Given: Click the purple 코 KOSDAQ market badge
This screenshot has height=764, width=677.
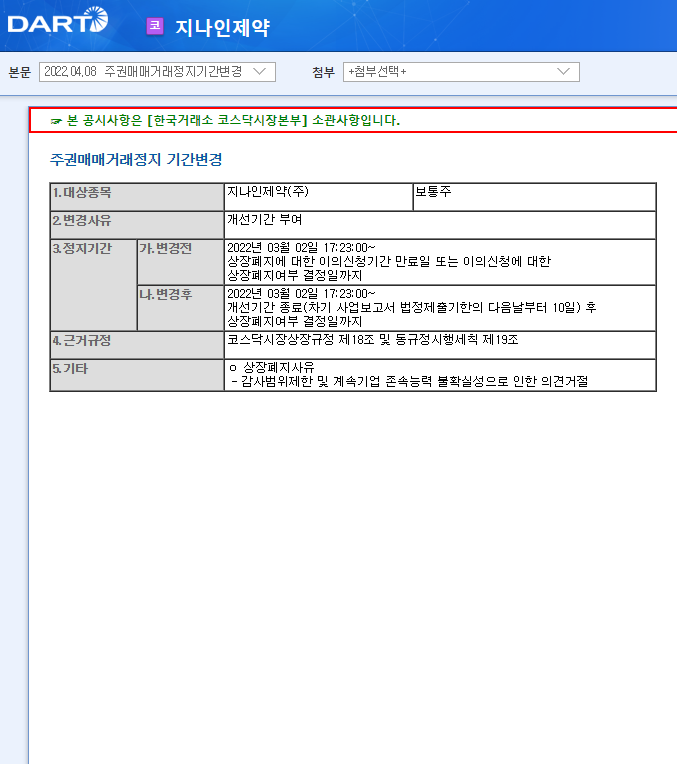Looking at the screenshot, I should click(155, 26).
